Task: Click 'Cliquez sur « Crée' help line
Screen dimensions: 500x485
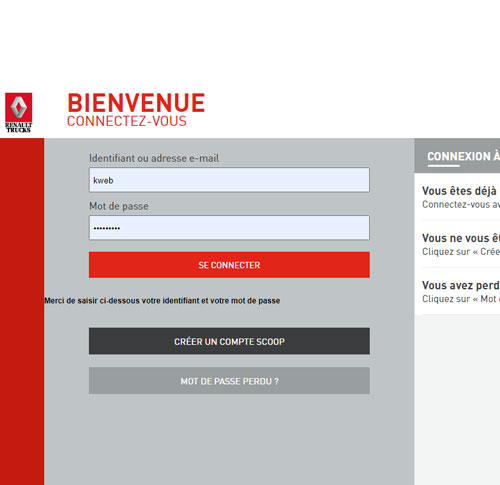Action: (461, 252)
